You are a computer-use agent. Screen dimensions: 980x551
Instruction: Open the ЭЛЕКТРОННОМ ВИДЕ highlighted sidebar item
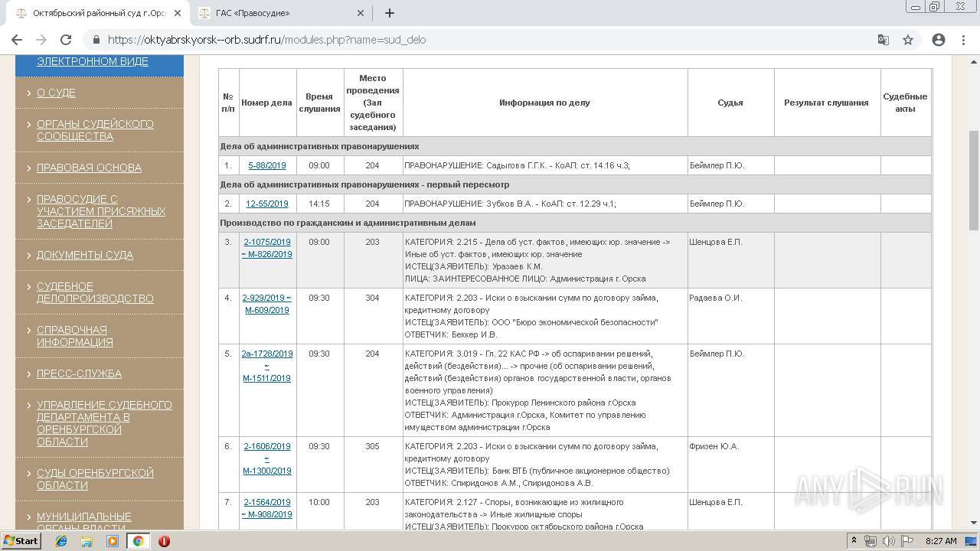pos(93,61)
